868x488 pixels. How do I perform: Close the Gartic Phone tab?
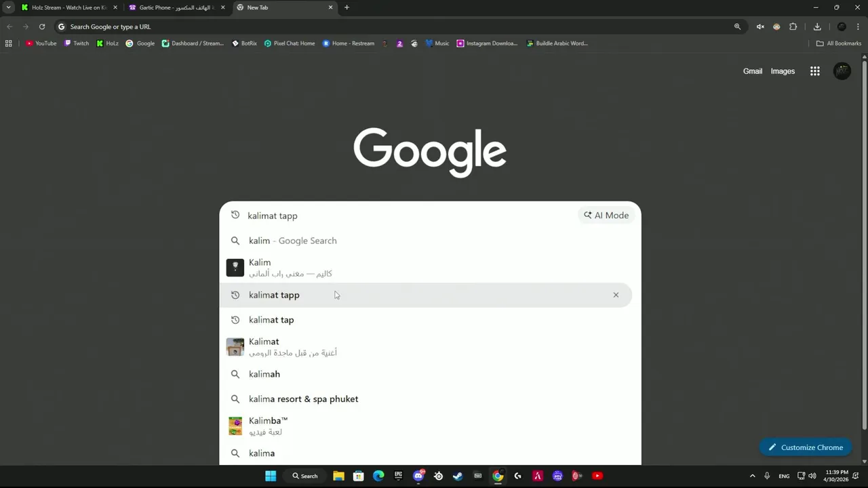(222, 7)
